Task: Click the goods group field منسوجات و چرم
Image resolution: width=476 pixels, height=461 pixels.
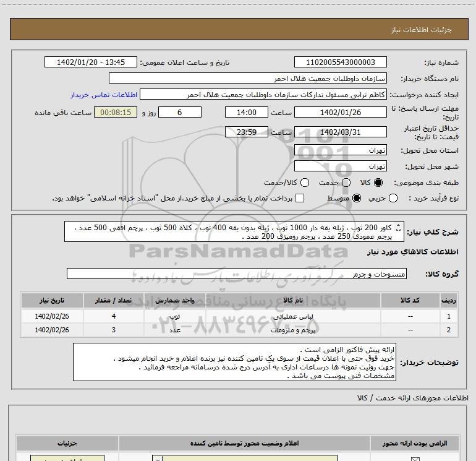Action: pyautogui.click(x=237, y=274)
